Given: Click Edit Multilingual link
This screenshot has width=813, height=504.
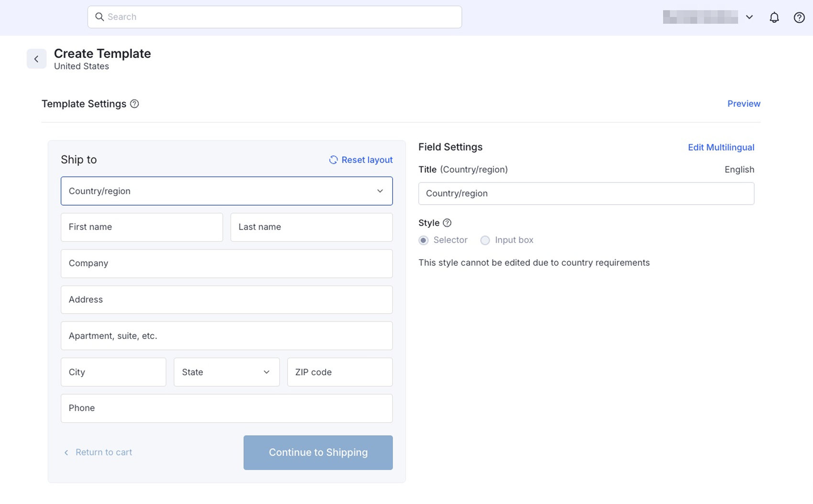Looking at the screenshot, I should [721, 147].
